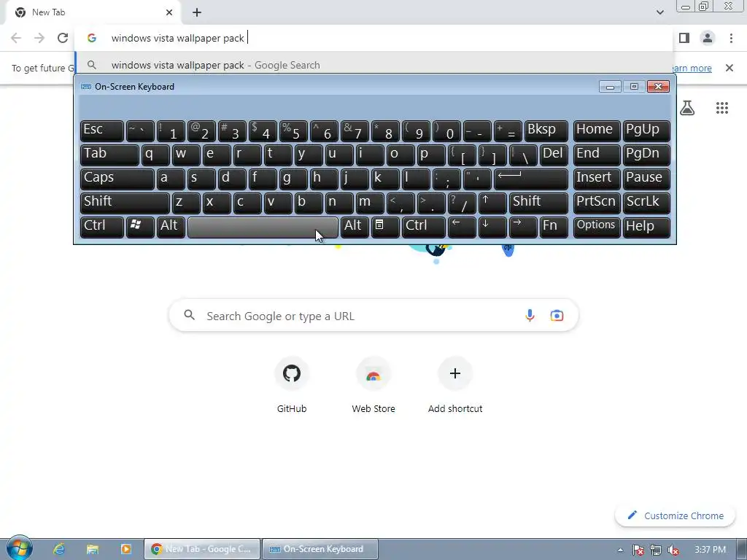
Task: Select the New Tab tab
Action: [x=93, y=12]
